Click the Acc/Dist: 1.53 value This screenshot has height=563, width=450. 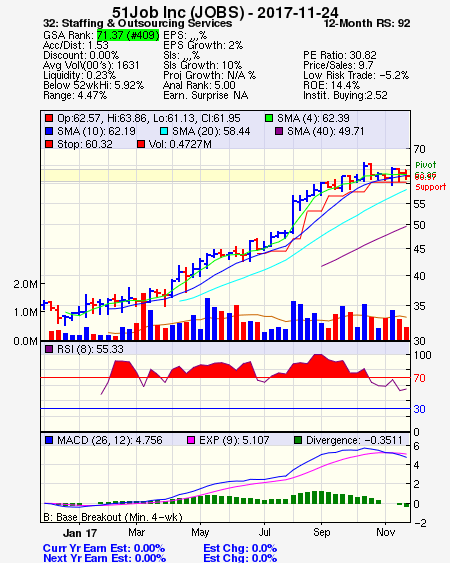pyautogui.click(x=76, y=45)
